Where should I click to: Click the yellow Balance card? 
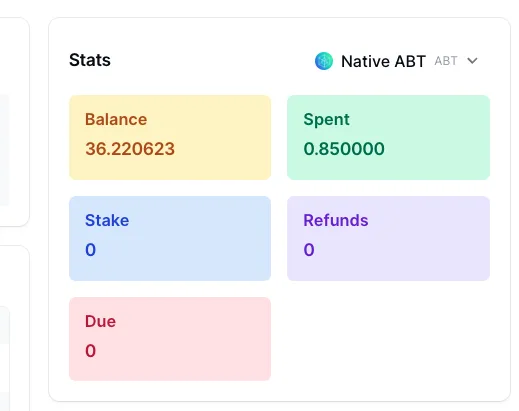coord(170,137)
